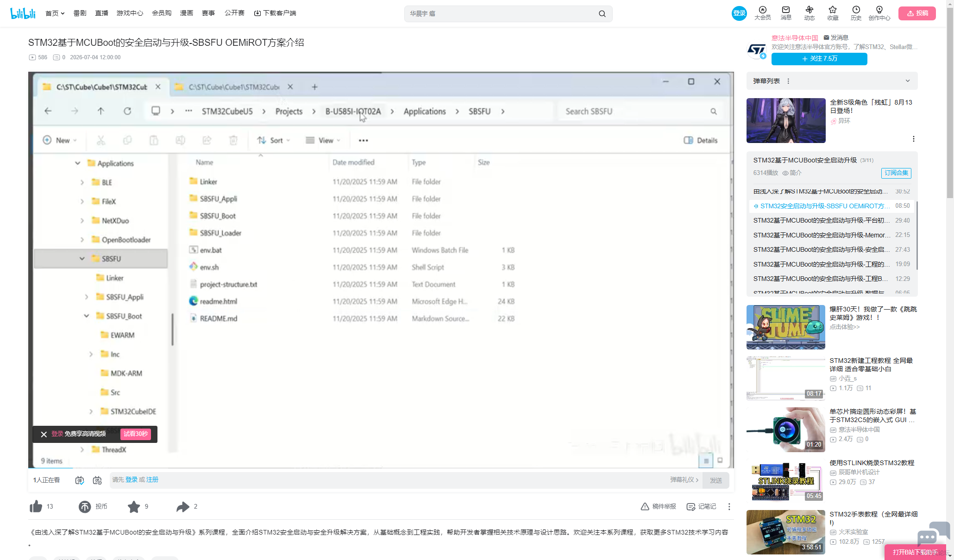Open the 动态 feed icon
Viewport: 954px width, 560px height.
[809, 13]
